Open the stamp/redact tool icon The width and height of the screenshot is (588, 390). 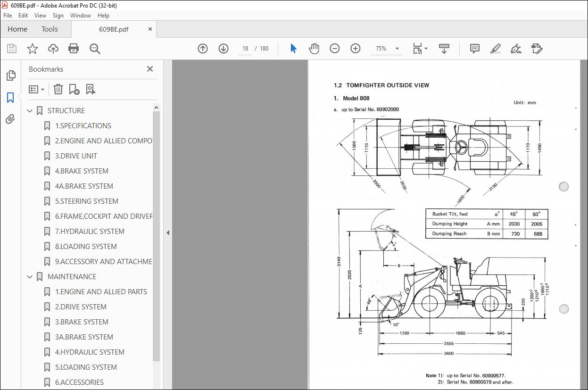pos(537,49)
